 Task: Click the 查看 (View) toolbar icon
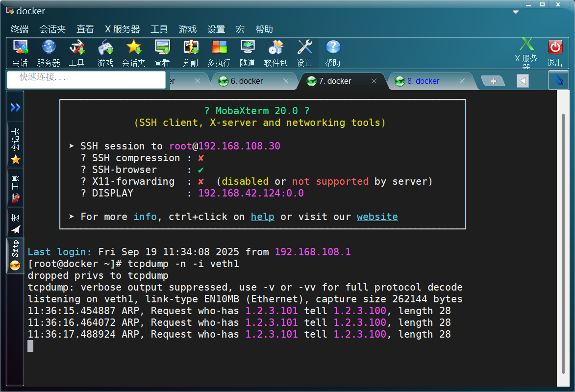162,53
